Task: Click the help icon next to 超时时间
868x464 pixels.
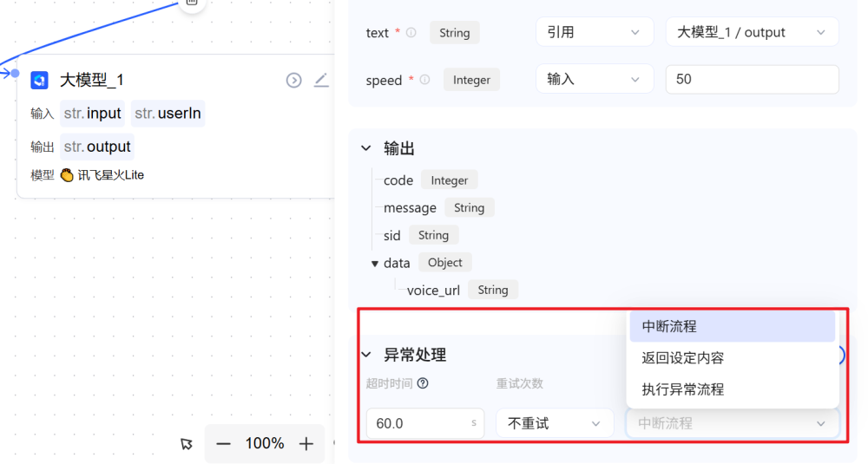Action: pos(423,383)
